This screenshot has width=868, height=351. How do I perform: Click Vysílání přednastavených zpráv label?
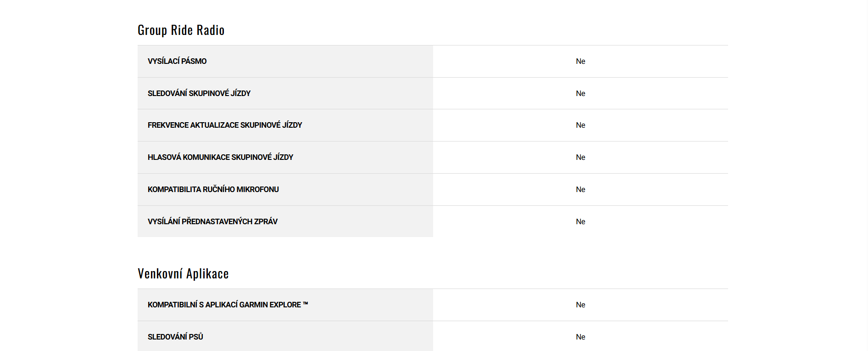212,221
